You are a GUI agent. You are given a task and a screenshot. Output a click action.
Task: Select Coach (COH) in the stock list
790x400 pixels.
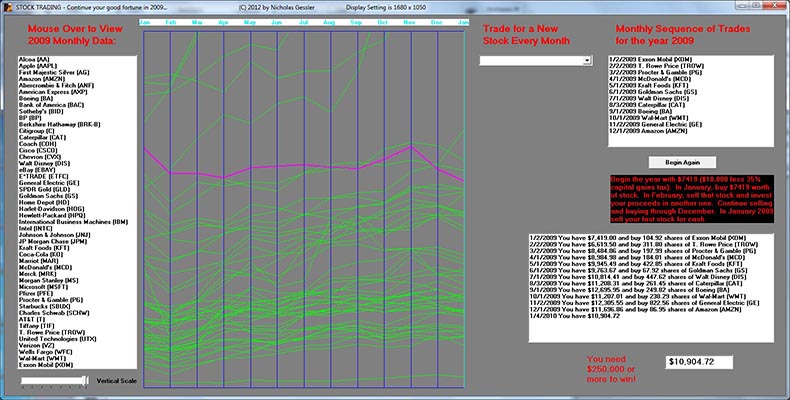tap(38, 144)
